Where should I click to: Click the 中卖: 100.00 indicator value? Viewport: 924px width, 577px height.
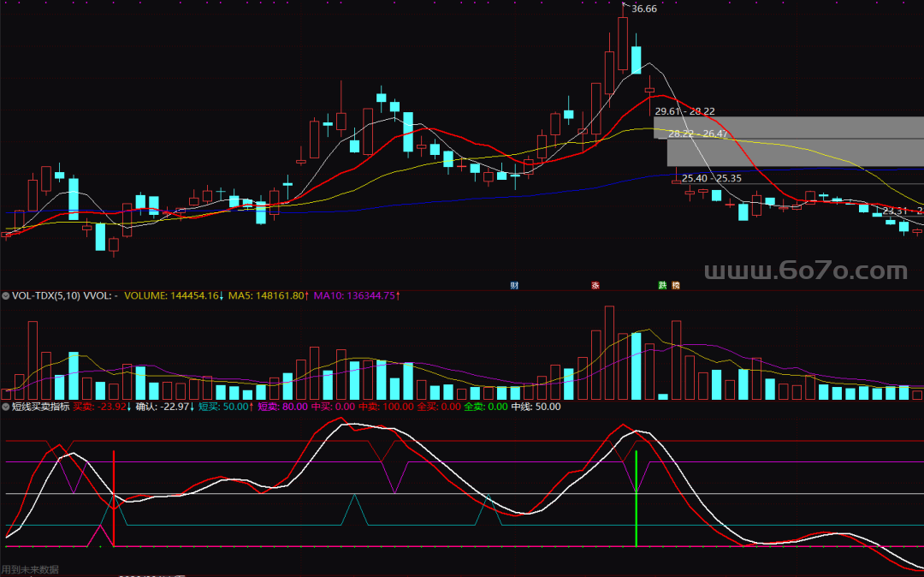click(x=385, y=407)
